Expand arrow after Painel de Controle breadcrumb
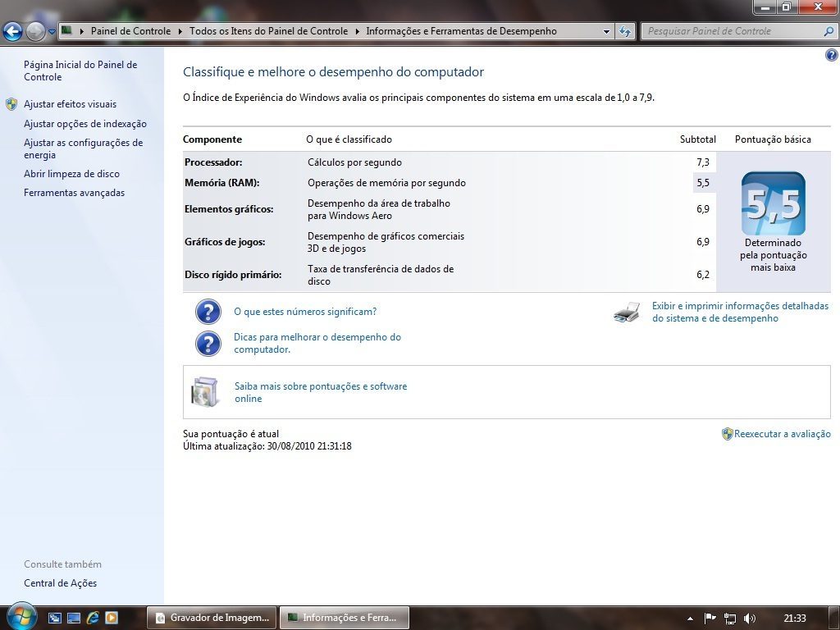This screenshot has width=840, height=630. tap(180, 31)
